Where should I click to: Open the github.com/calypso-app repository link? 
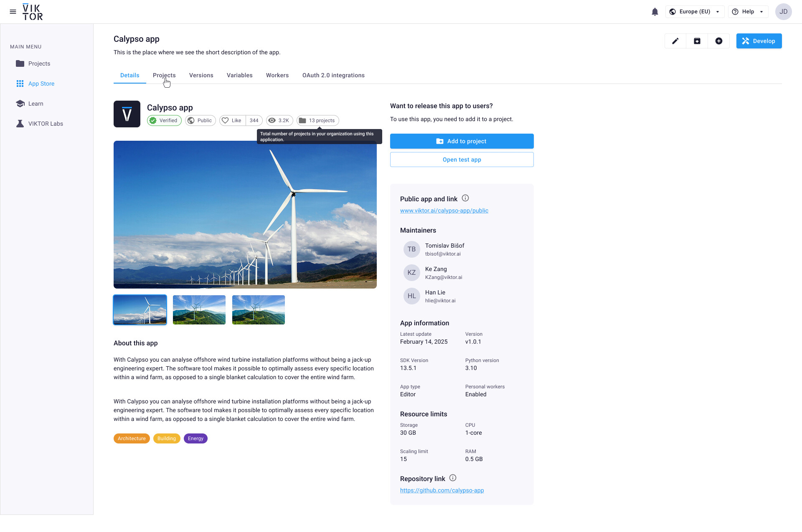pos(442,491)
